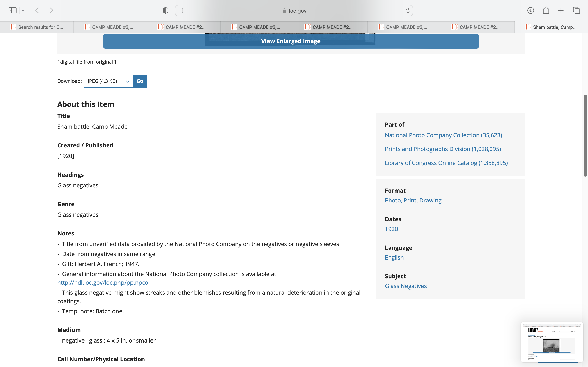Viewport: 588px width, 367px height.
Task: Open the Safari downloads icon
Action: click(530, 10)
